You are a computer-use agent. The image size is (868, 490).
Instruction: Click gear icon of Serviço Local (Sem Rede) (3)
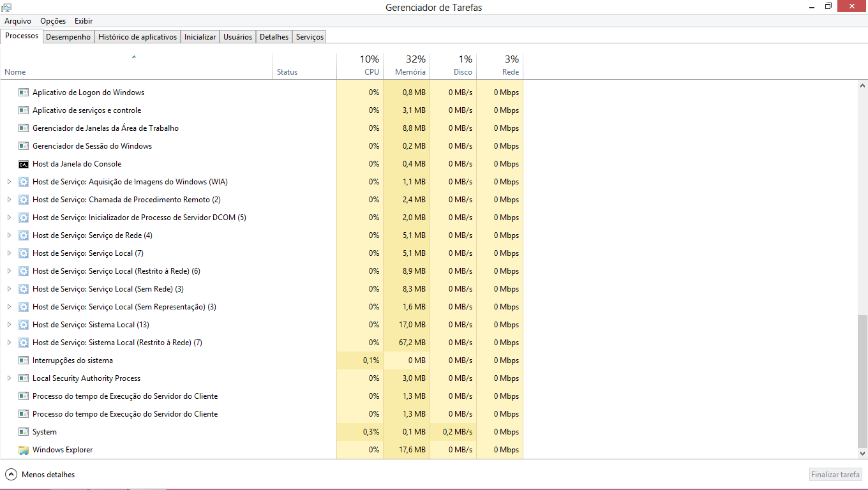point(24,289)
